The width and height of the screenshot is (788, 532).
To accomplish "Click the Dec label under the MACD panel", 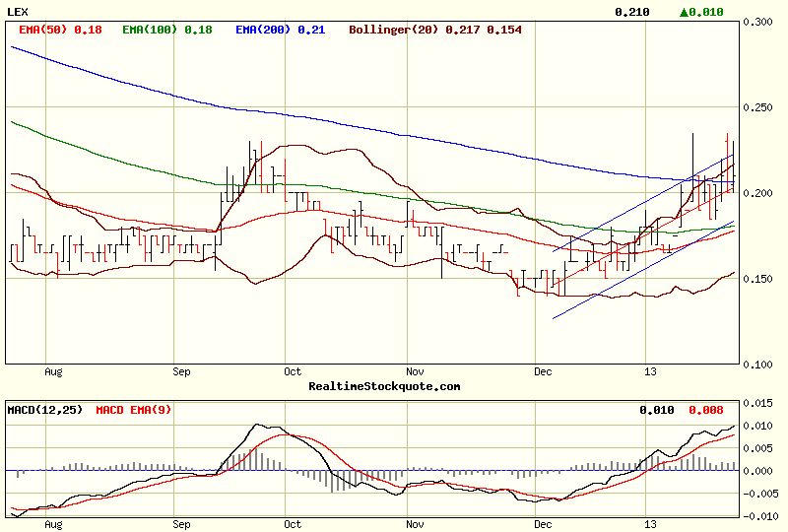I will (x=543, y=524).
